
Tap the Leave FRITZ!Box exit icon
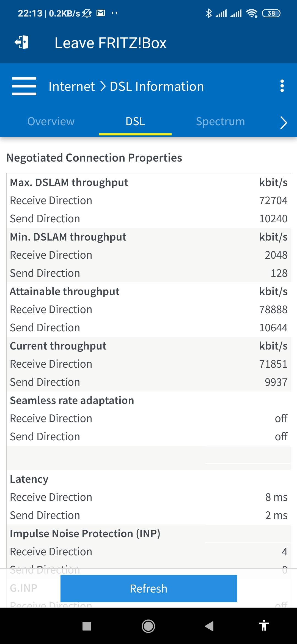pos(21,42)
